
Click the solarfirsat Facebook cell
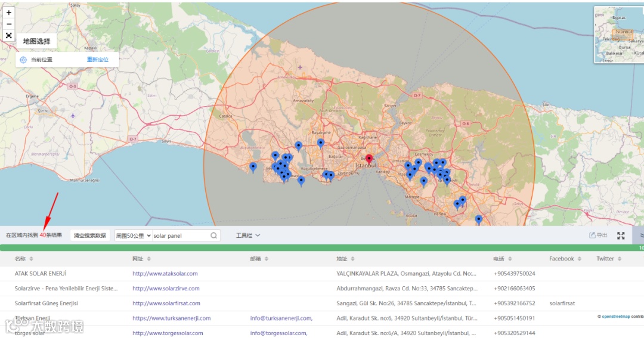[562, 303]
